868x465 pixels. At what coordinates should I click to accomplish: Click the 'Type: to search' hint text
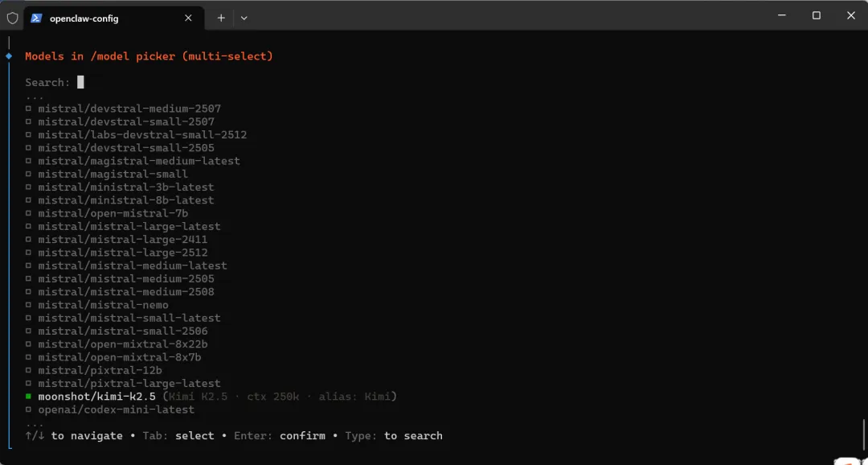pyautogui.click(x=394, y=435)
